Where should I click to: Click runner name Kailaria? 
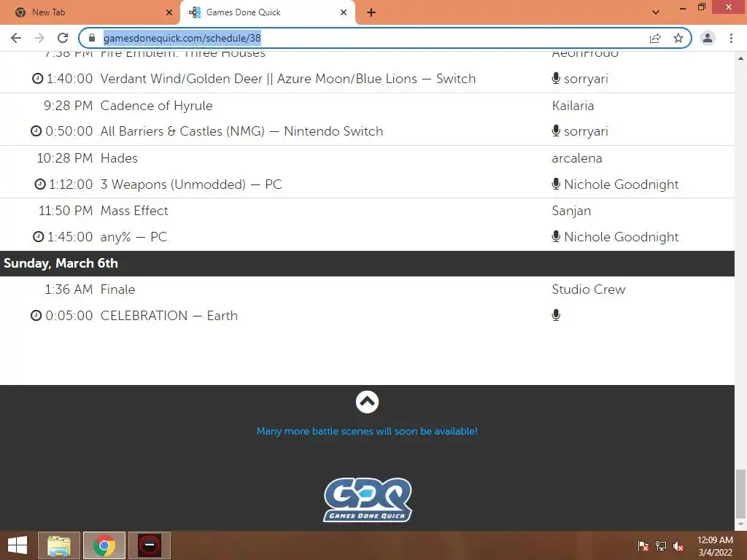click(x=573, y=106)
